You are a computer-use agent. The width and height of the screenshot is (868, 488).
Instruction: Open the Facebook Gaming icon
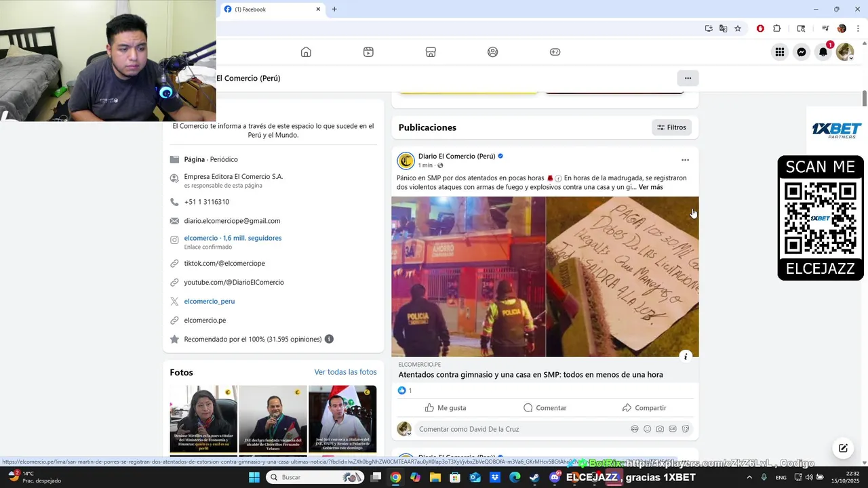(x=555, y=52)
